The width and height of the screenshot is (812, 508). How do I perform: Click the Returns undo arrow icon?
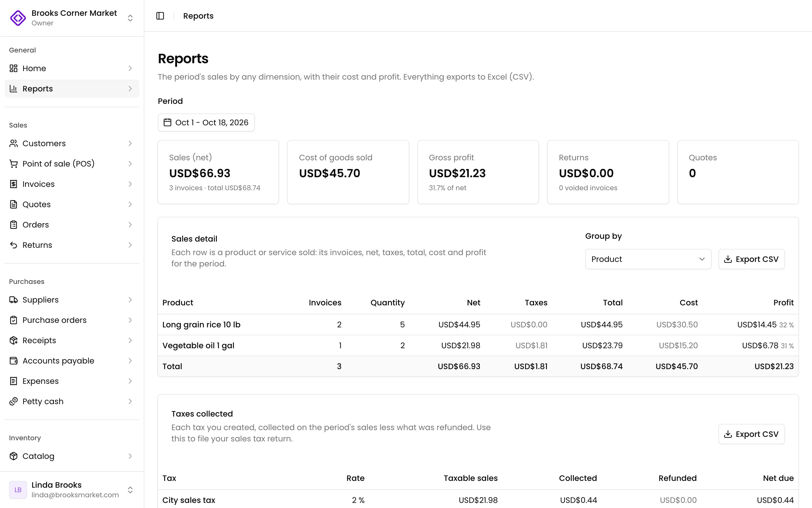point(14,245)
